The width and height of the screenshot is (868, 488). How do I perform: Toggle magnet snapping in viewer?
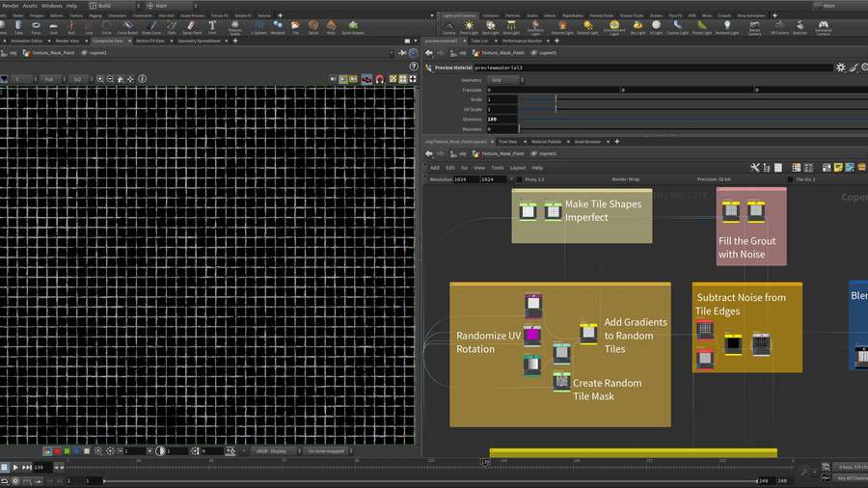[380, 79]
